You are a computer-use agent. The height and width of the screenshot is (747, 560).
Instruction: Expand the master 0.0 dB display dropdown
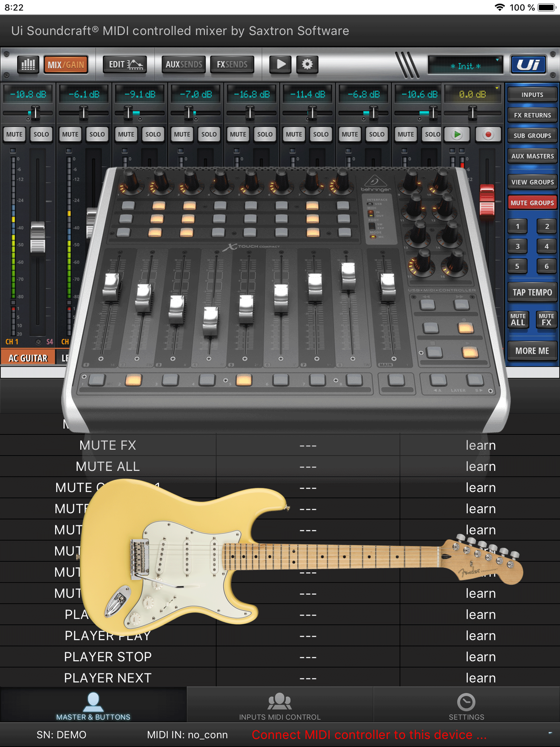coord(472,94)
